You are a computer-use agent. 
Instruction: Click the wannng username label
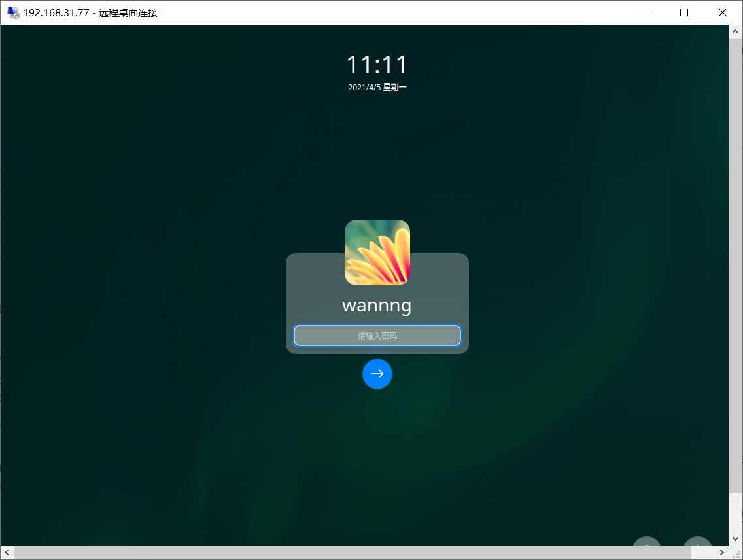(377, 306)
